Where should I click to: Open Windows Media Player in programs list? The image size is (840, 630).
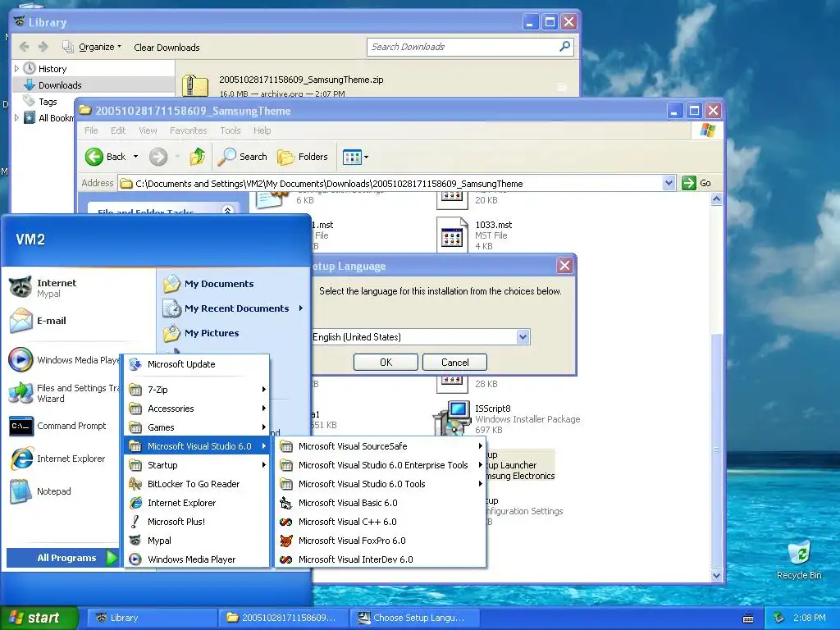pos(197,559)
